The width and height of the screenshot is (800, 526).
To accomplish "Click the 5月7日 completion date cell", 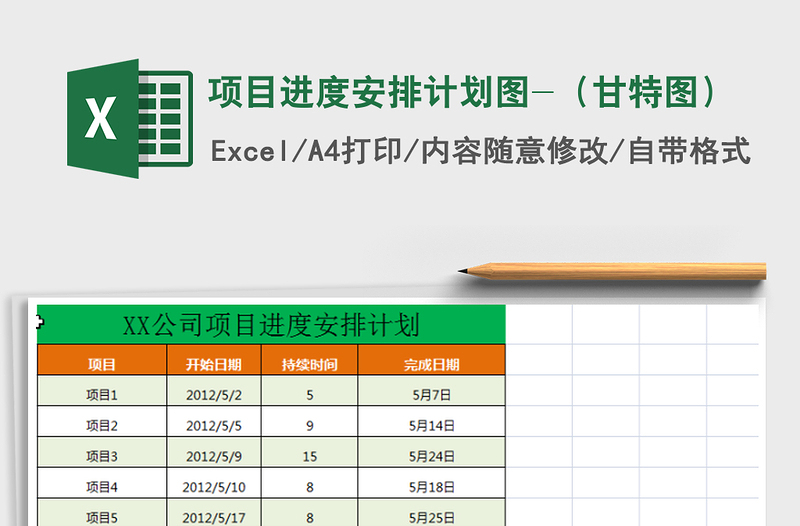I will 432,395.
